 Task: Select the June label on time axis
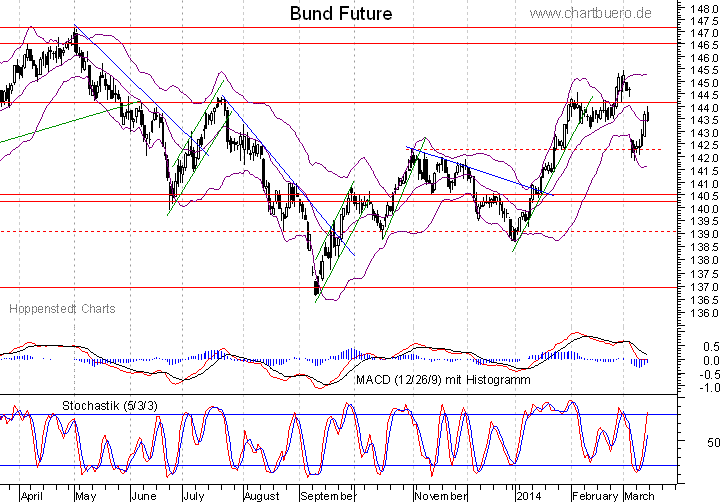(x=144, y=496)
